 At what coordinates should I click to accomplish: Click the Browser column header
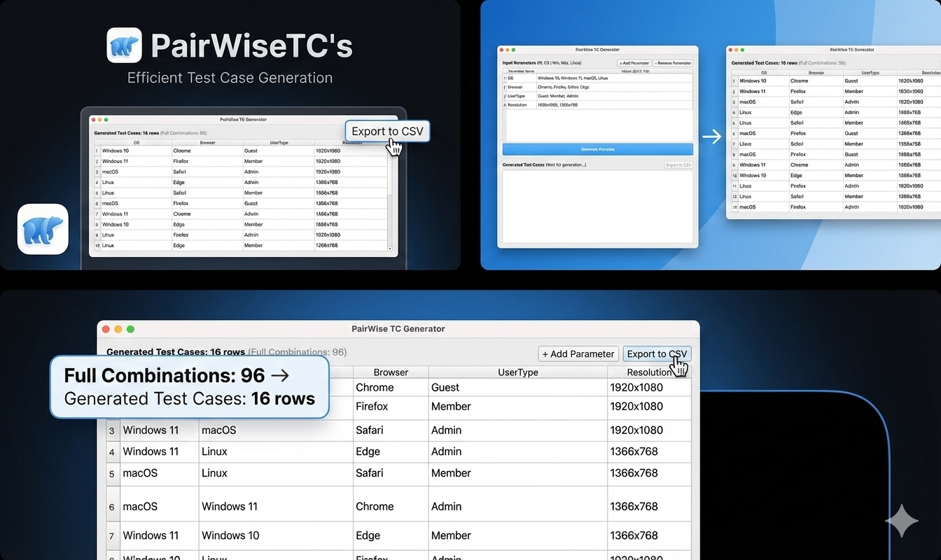coord(389,372)
